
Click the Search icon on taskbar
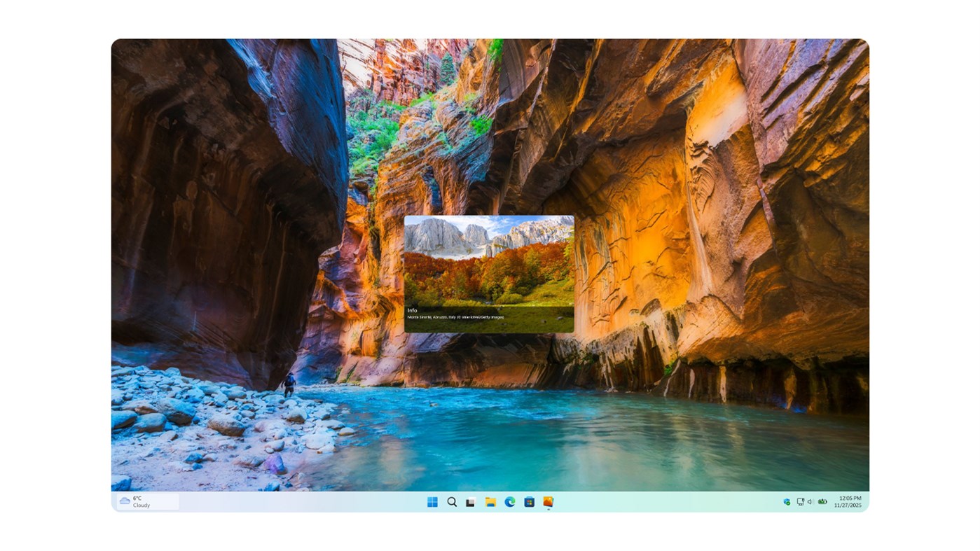(x=451, y=501)
